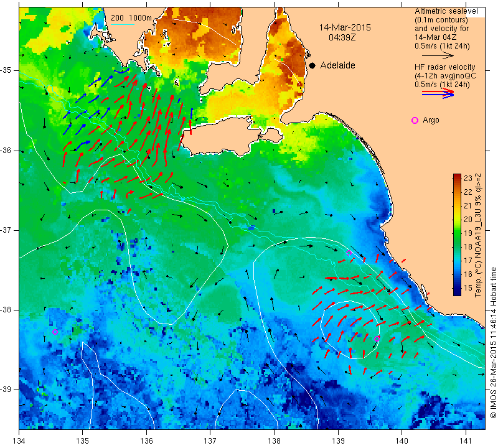This screenshot has width=498, height=448.
Task: Click the black Adelaide city marker dot
Action: coord(312,65)
